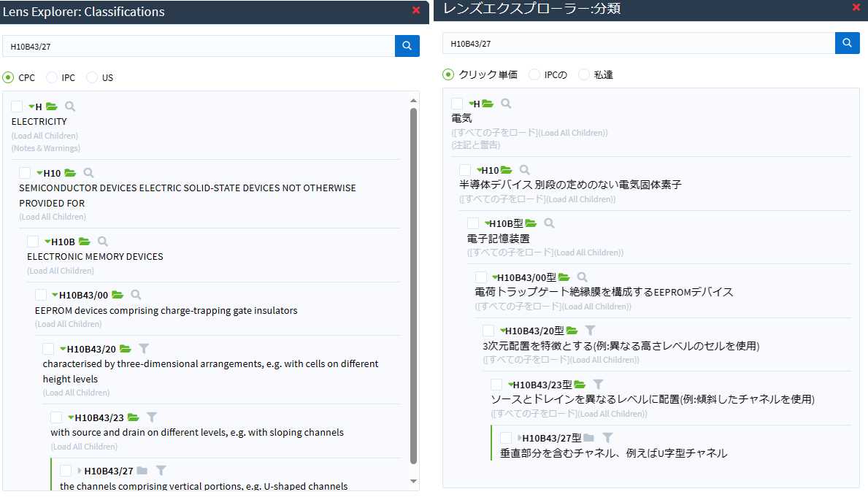Viewport: 868px width, 497px height.
Task: Check the box for H10B43/00
Action: coord(41,295)
